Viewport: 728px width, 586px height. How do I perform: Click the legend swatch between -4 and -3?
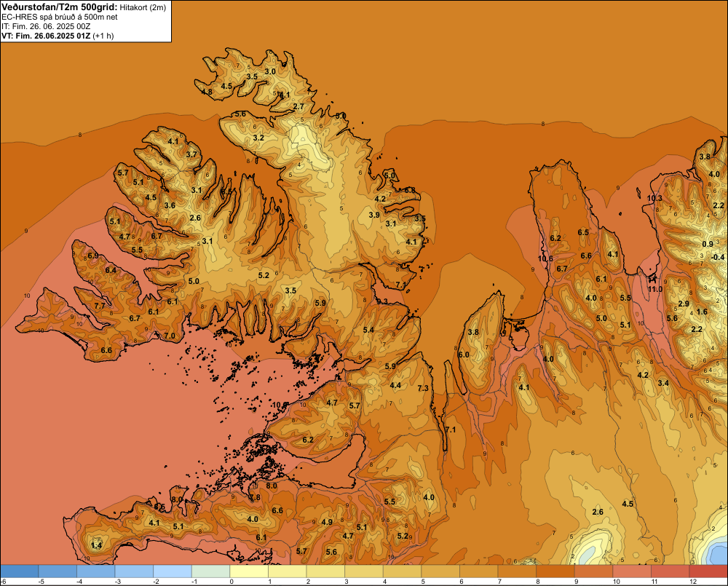[x=96, y=571]
